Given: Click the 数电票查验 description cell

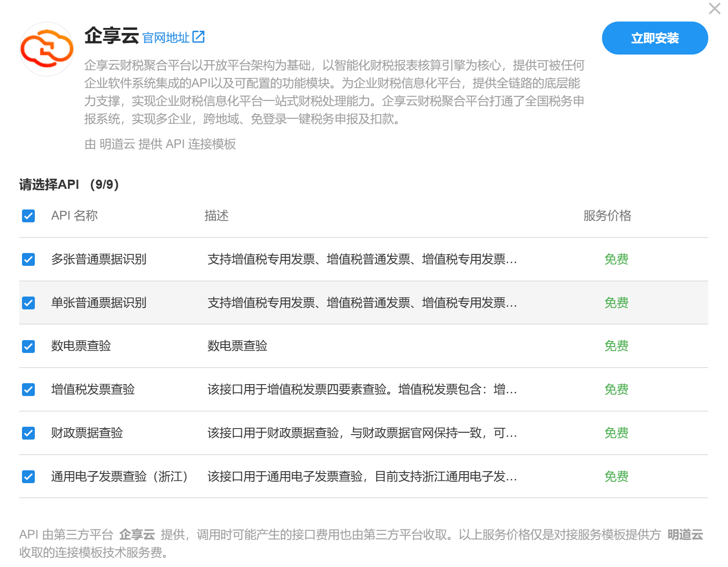Looking at the screenshot, I should point(237,346).
